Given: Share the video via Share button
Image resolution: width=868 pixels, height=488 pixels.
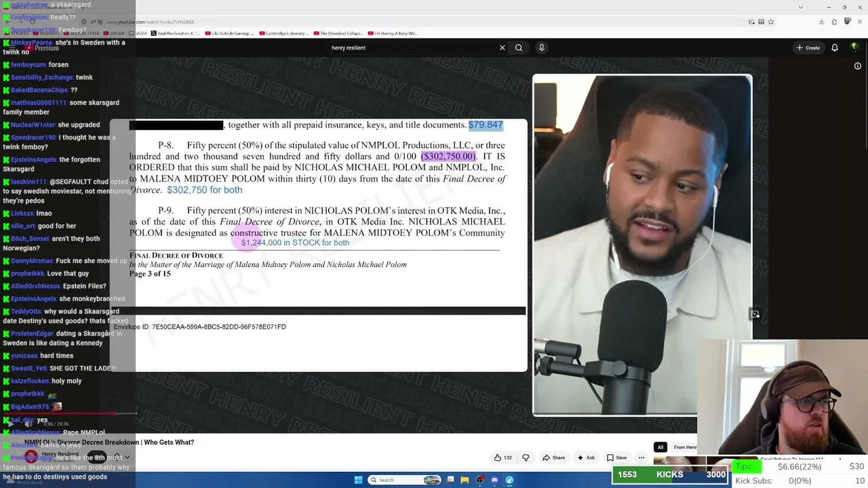Looking at the screenshot, I should click(x=553, y=457).
